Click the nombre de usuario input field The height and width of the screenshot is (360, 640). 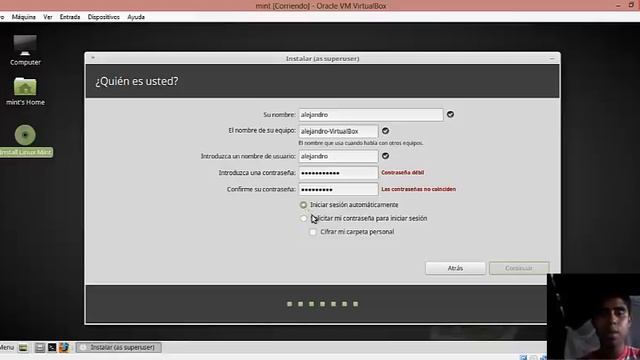coord(338,156)
